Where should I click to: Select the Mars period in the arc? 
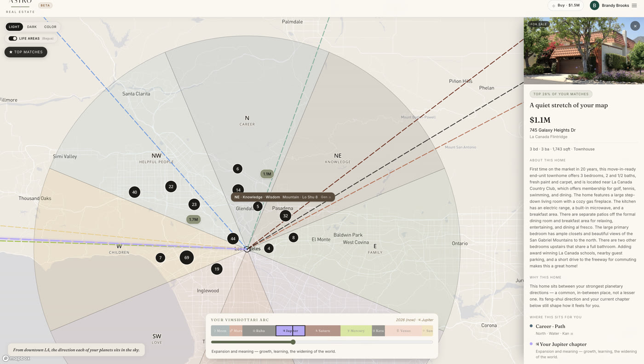[236, 330]
